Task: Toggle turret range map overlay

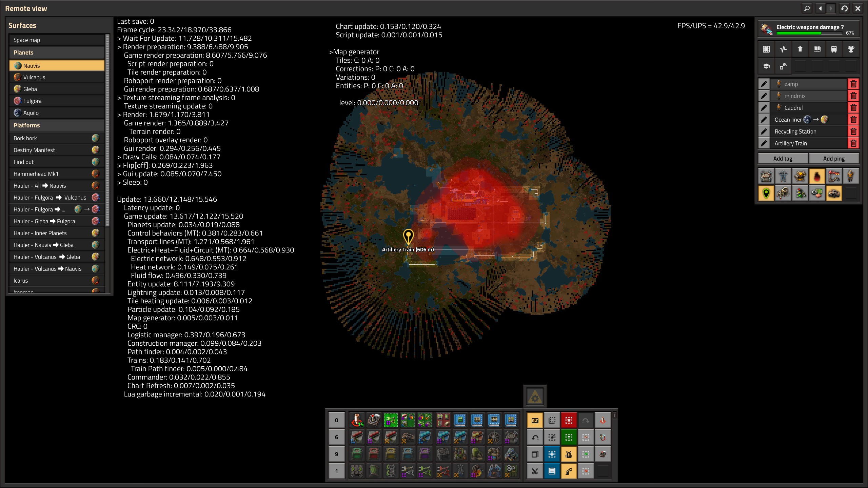Action: (800, 176)
